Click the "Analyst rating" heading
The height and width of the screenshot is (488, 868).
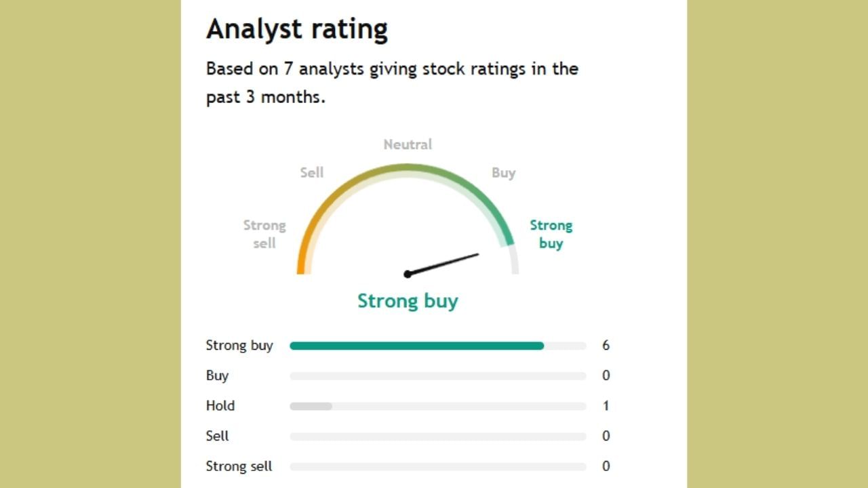297,30
